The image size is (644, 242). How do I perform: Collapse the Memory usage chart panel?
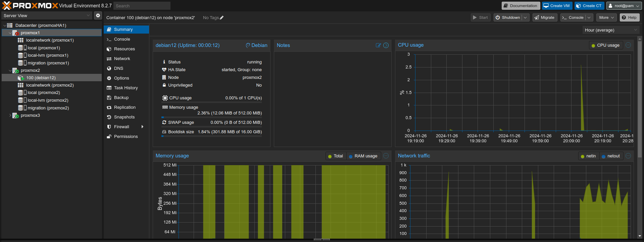click(386, 156)
